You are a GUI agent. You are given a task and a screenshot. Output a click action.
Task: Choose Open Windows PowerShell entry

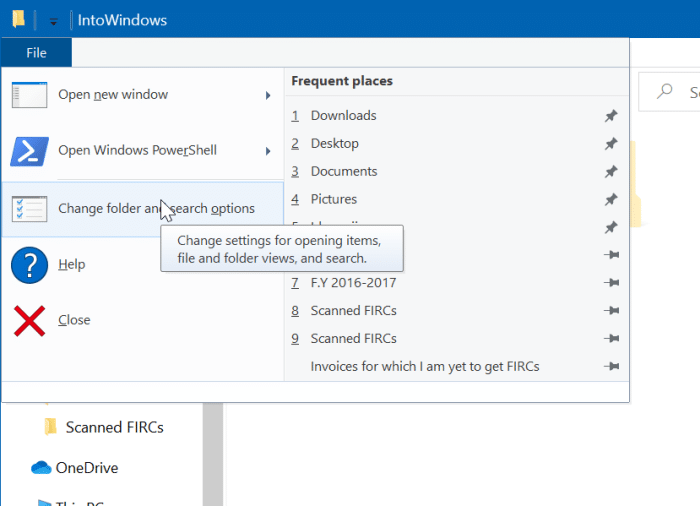click(142, 151)
